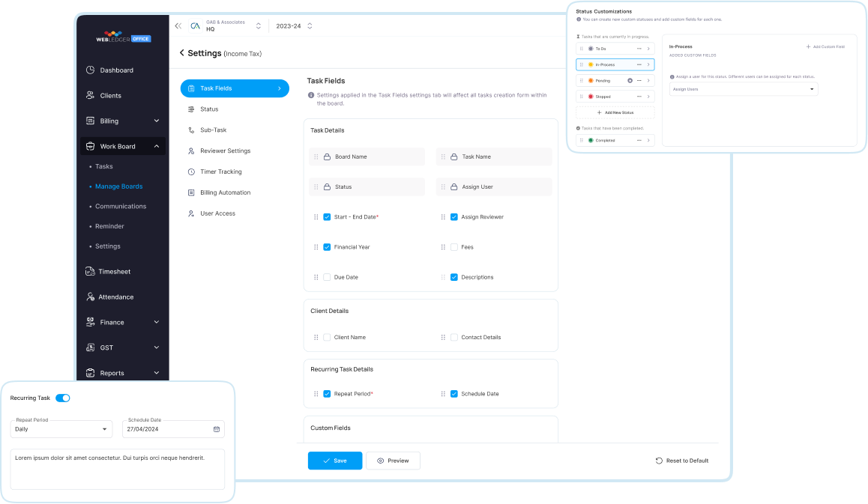Click the Billing Automation icon

pyautogui.click(x=191, y=192)
